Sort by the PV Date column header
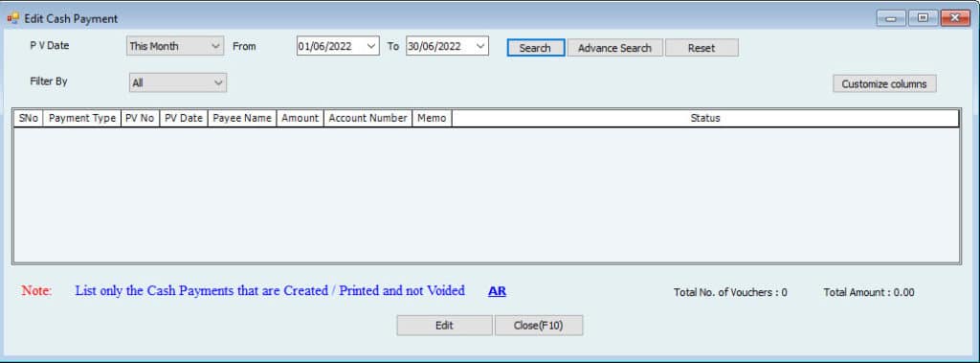The width and height of the screenshot is (980, 363). (184, 119)
